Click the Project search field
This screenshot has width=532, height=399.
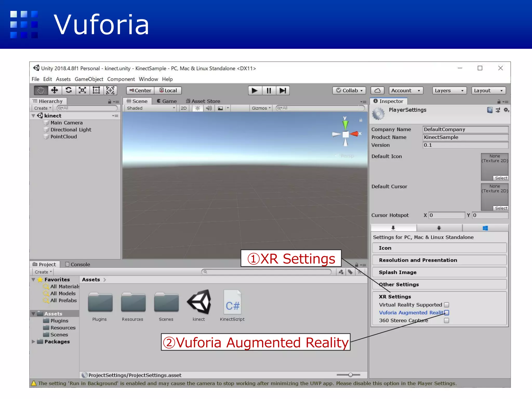[267, 272]
